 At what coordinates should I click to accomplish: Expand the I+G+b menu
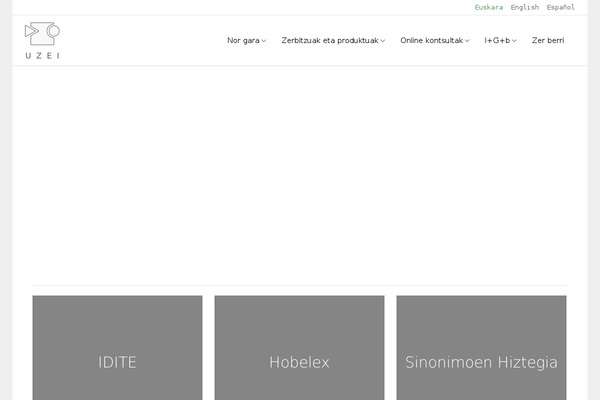500,40
